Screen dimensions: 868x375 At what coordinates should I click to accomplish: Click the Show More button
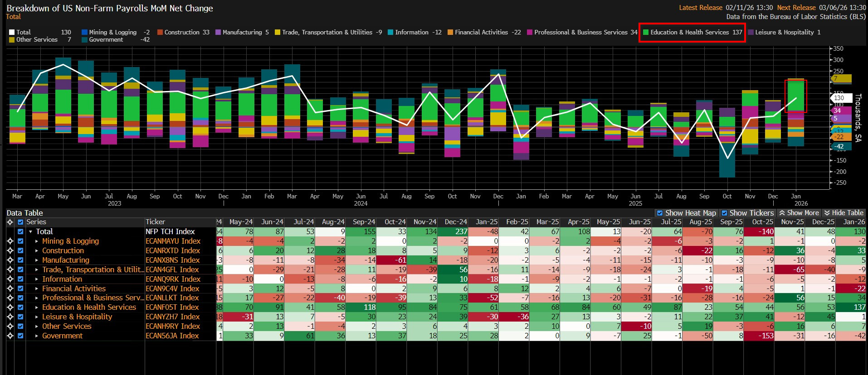point(799,213)
